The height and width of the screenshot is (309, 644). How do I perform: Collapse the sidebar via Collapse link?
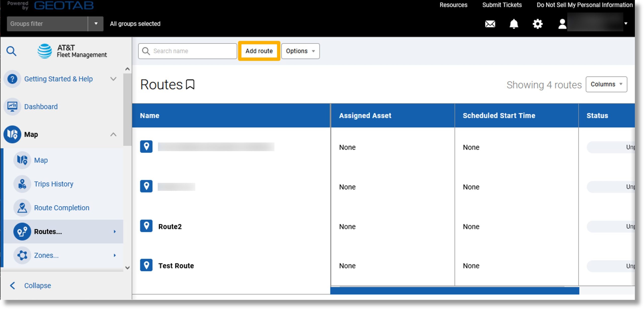pyautogui.click(x=37, y=285)
